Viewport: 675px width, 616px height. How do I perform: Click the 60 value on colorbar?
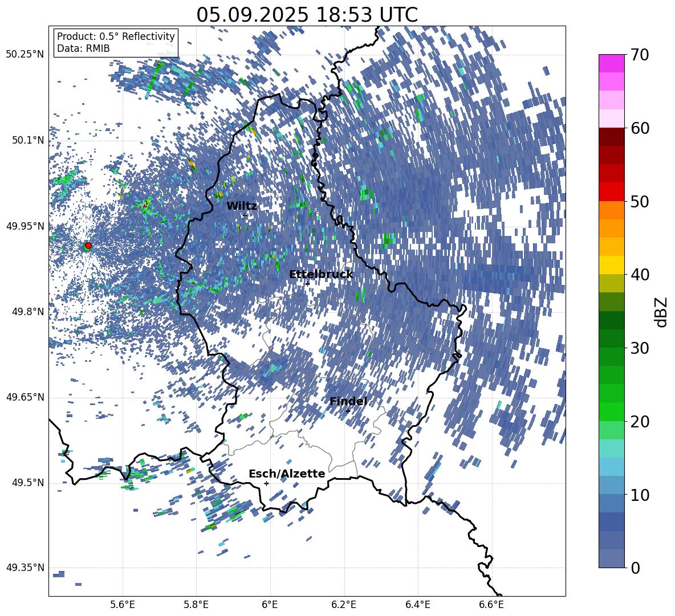pyautogui.click(x=640, y=128)
